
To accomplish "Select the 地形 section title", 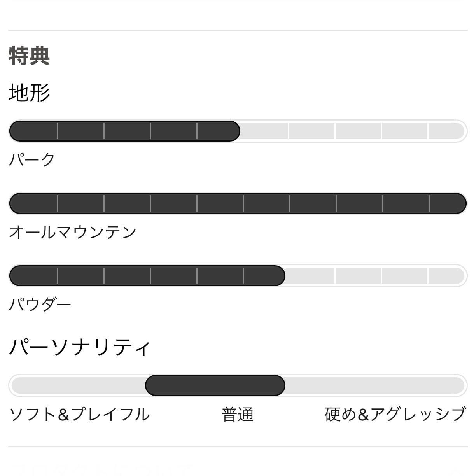I will (29, 93).
